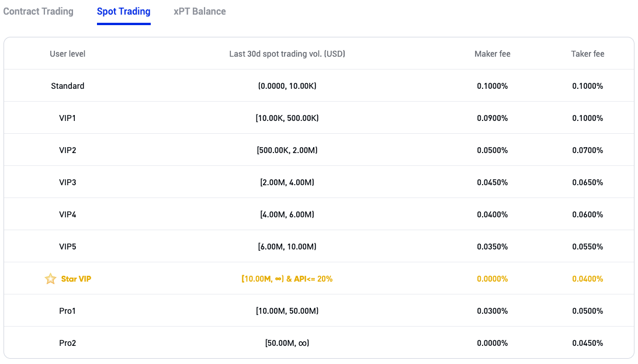Screen dimensions: 638x364
Task: Switch to the xPT Balance tab
Action: [x=200, y=12]
